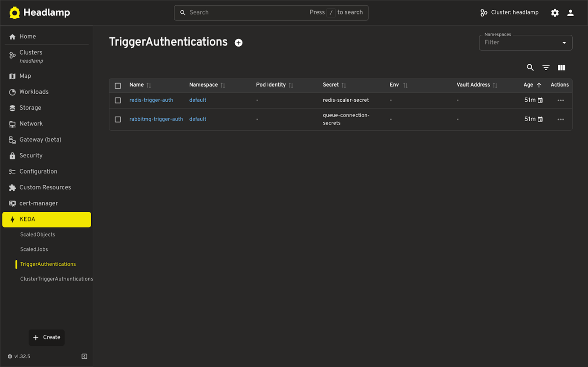Toggle the Age column sort arrow
The width and height of the screenshot is (588, 367).
click(x=539, y=85)
